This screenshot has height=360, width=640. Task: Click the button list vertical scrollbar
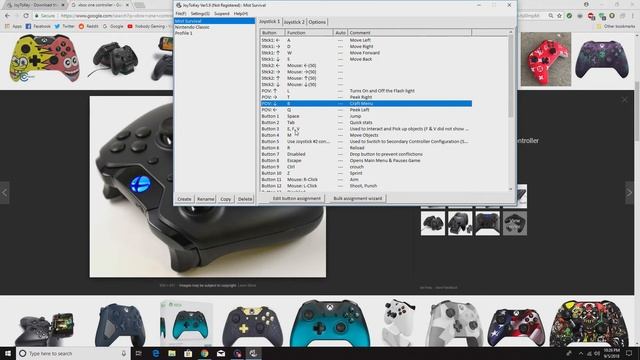[x=510, y=110]
